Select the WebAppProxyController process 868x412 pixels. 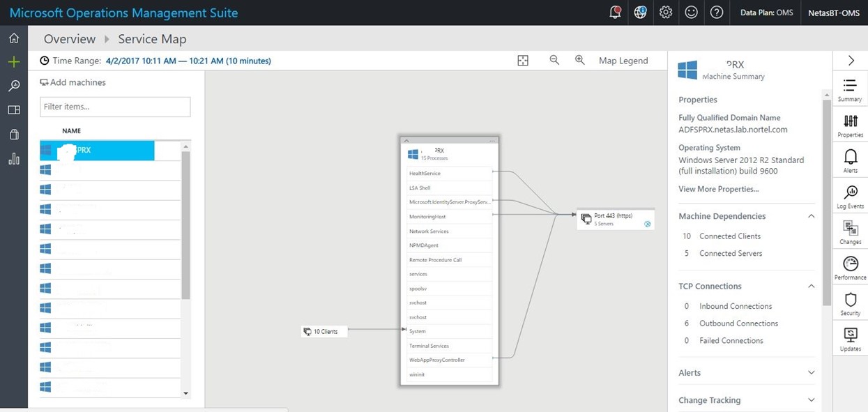[449, 360]
